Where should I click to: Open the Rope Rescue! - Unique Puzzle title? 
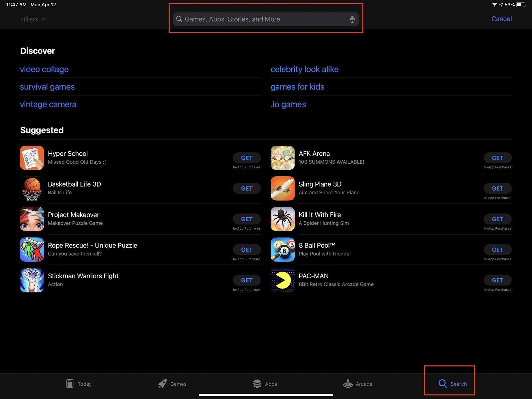click(x=92, y=246)
